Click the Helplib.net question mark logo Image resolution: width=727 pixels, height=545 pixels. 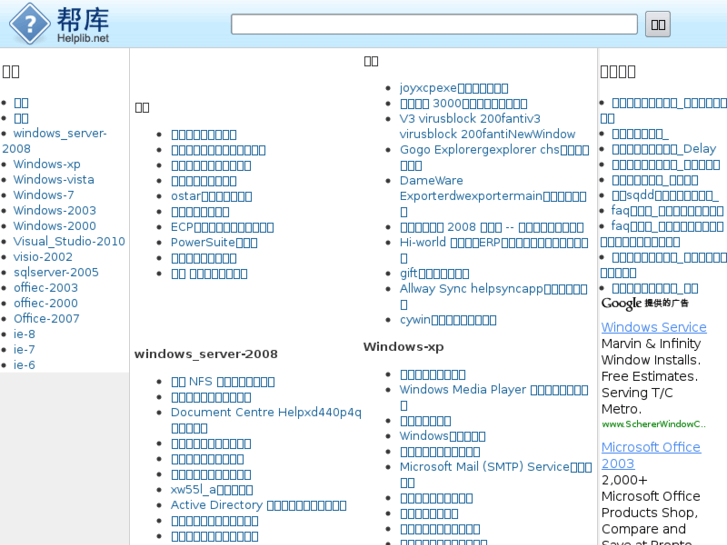pos(30,24)
